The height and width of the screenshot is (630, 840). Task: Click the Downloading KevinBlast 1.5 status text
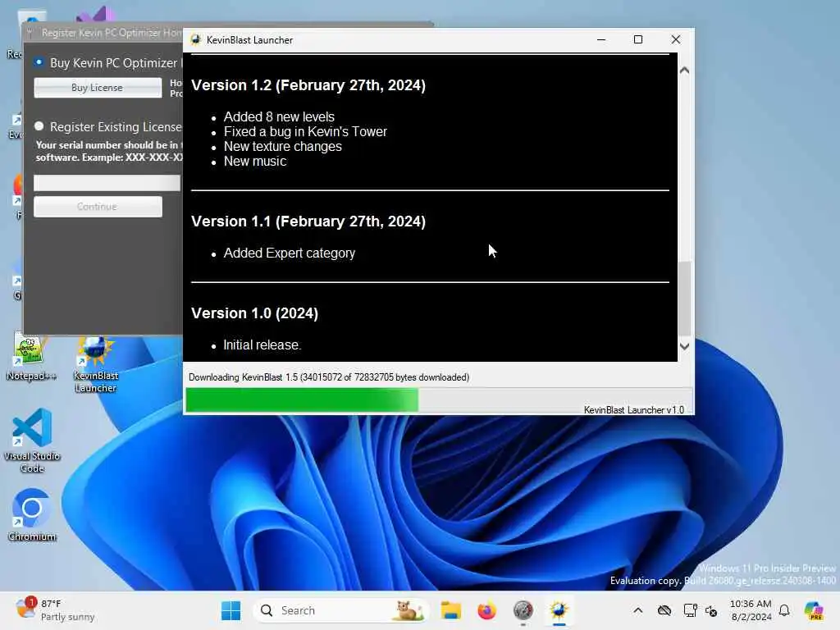click(x=328, y=377)
